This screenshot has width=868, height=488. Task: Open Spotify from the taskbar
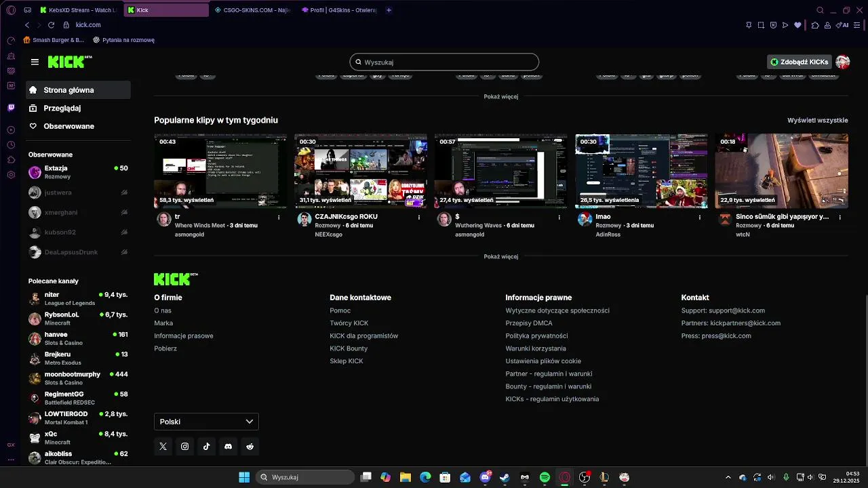545,477
